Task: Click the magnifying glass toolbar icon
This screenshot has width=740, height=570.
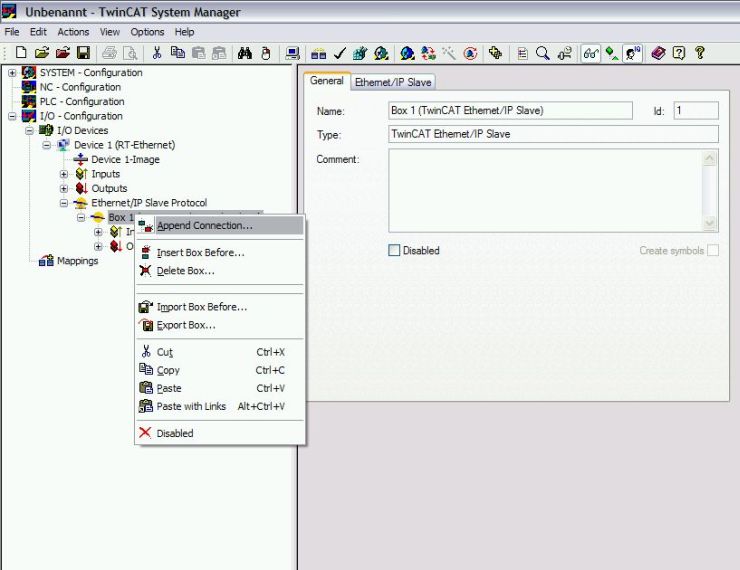Action: click(543, 53)
